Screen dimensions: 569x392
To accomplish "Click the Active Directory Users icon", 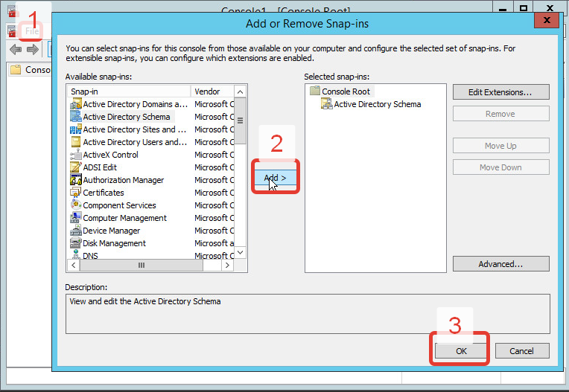I will coord(76,142).
